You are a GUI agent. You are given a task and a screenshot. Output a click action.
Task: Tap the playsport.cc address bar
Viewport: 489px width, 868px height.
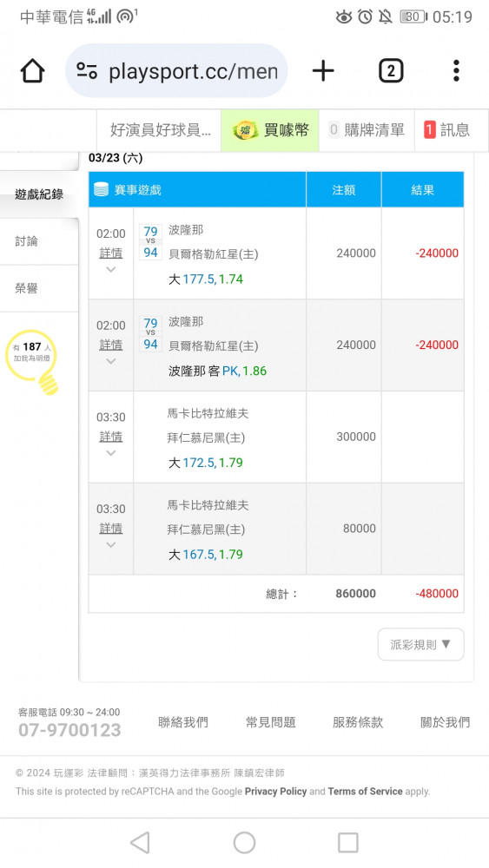click(x=176, y=71)
